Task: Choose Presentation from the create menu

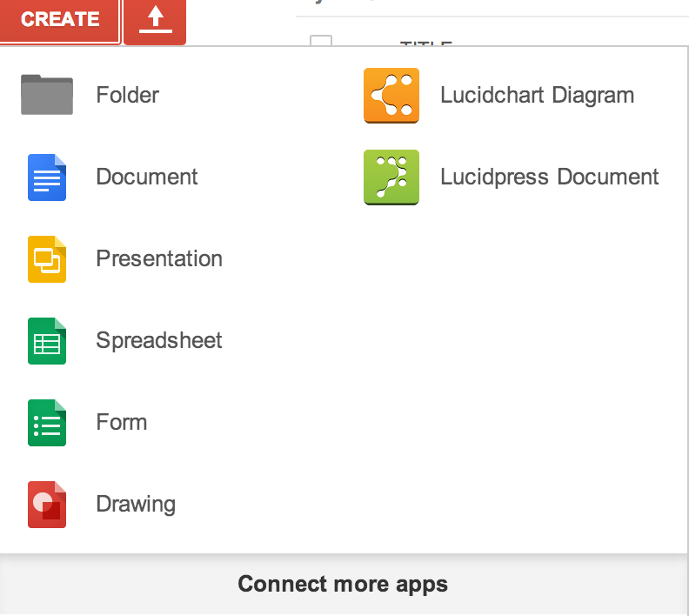Action: [159, 258]
